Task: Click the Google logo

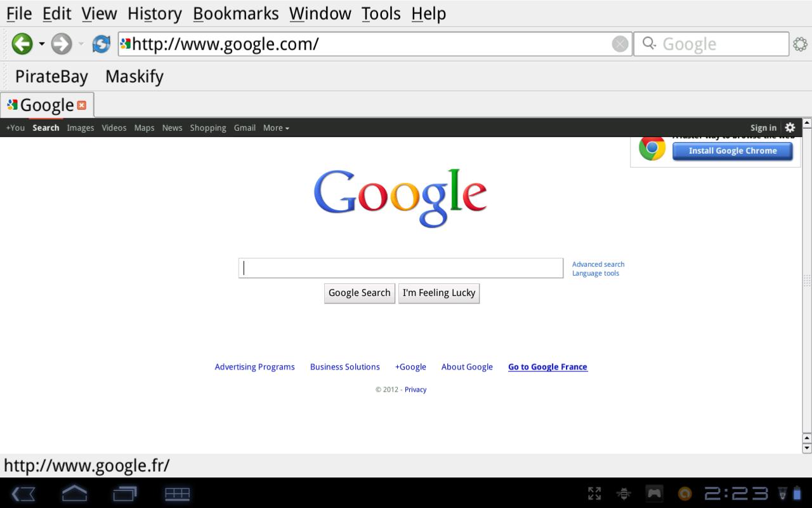Action: 400,197
